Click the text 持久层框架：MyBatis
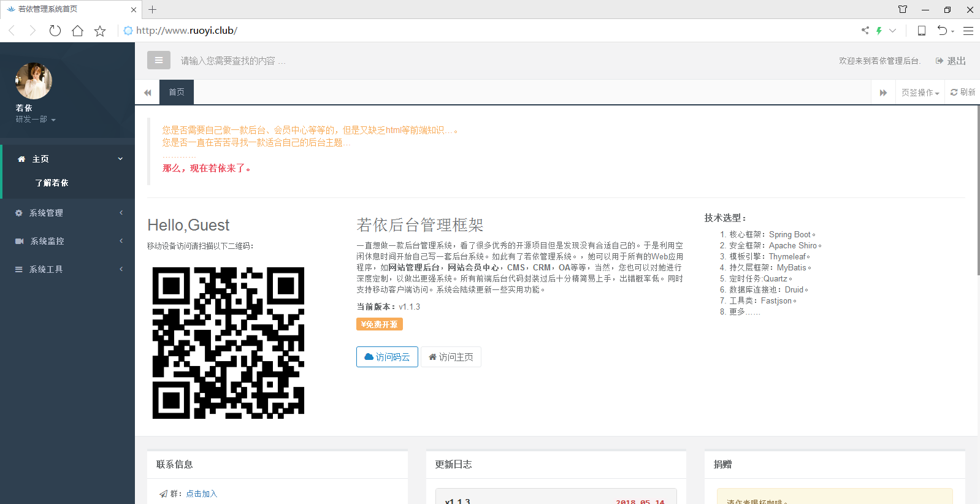Viewport: 980px width, 504px height. pos(770,267)
